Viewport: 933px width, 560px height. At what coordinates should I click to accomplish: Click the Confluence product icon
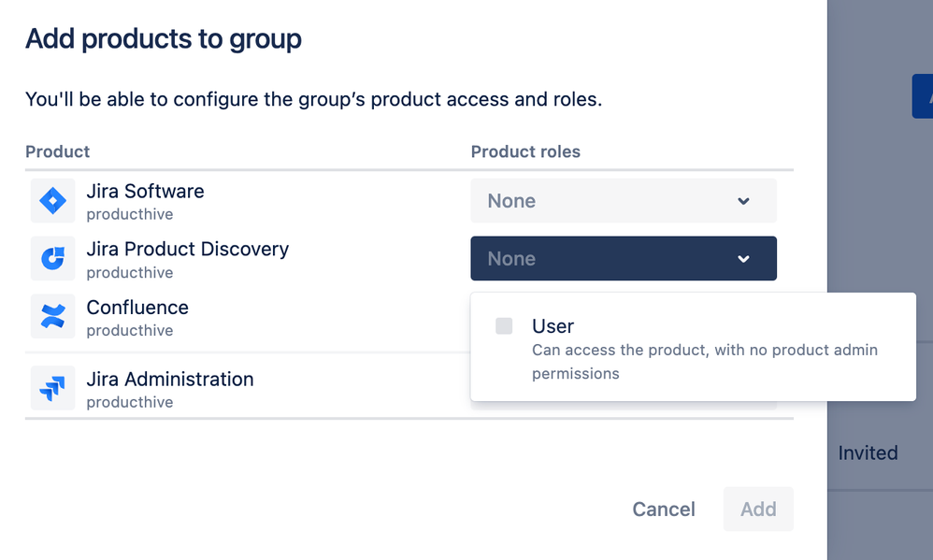[53, 316]
